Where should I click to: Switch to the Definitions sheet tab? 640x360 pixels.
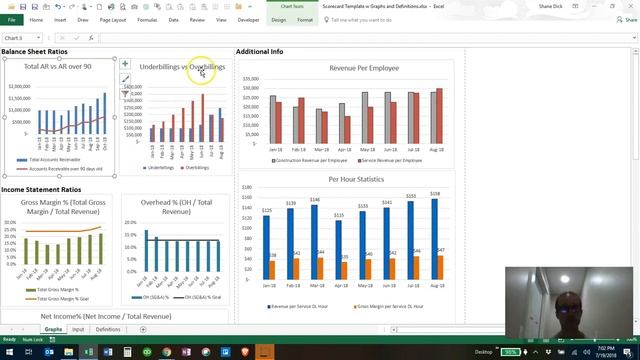[108, 329]
